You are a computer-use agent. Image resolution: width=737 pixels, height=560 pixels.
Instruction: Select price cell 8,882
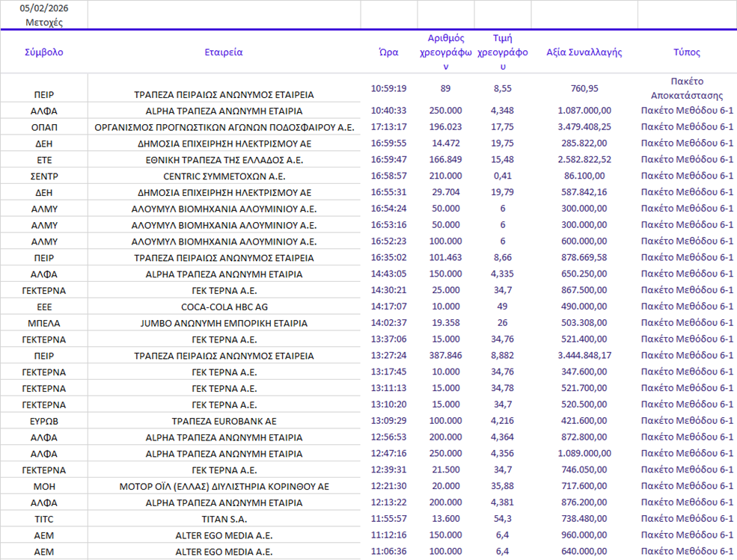pyautogui.click(x=503, y=356)
